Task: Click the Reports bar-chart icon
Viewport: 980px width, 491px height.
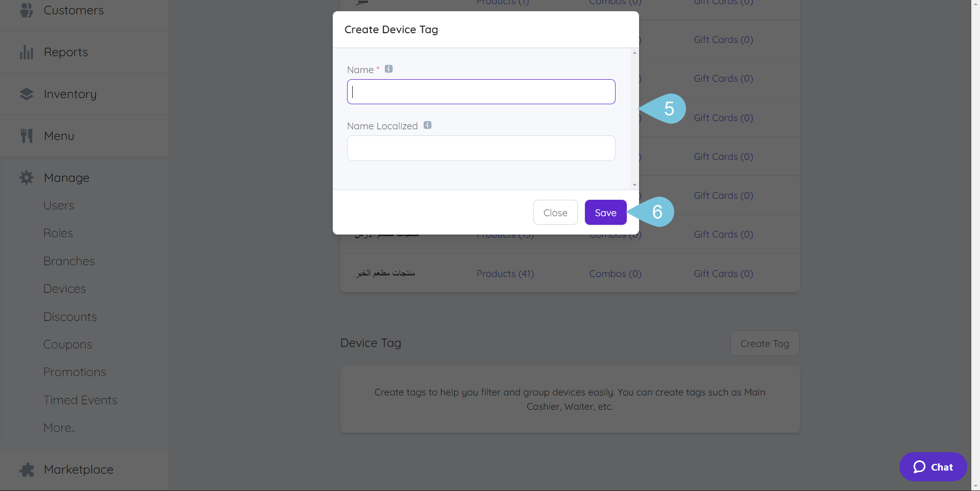Action: coord(27,52)
